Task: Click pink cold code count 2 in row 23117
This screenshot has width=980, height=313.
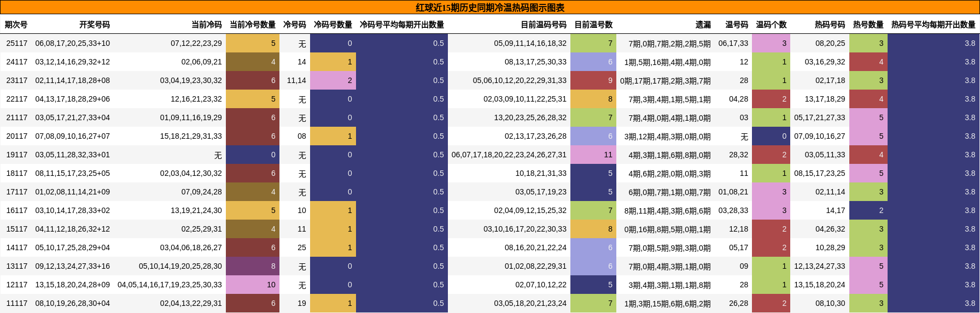Action: 333,80
